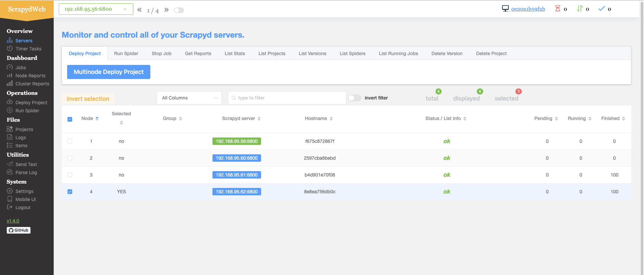The width and height of the screenshot is (644, 275).
Task: Click the Run Spider play icon in sidebar
Action: pos(10,110)
